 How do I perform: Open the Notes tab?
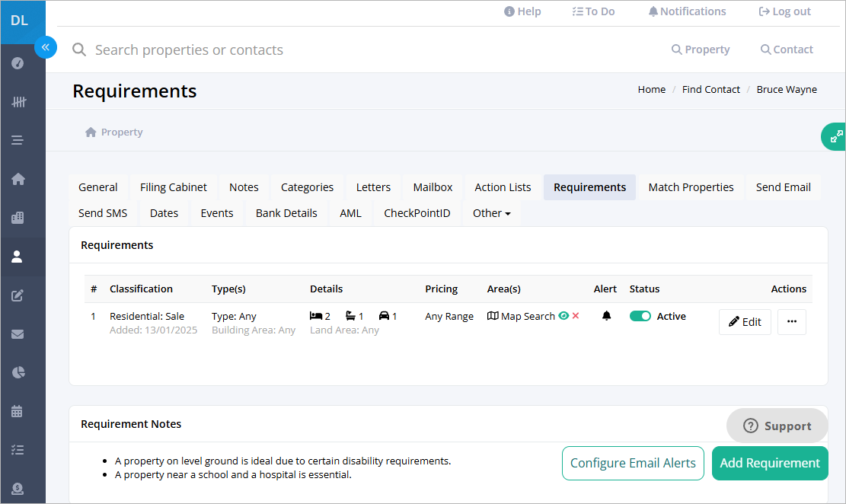point(244,187)
